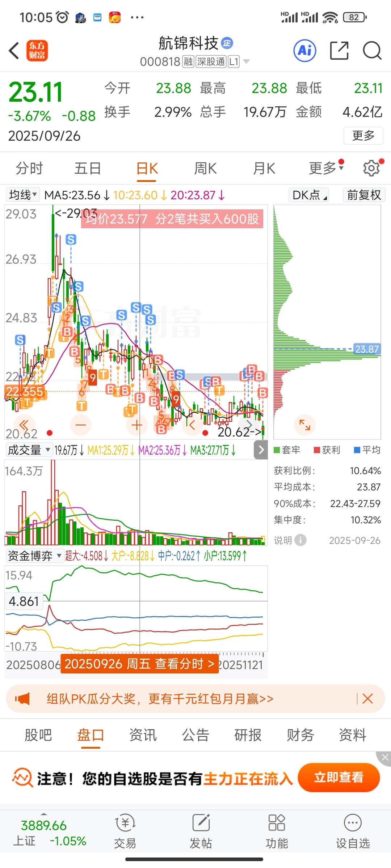Dismiss the 主力流入 notice with X
The width and height of the screenshot is (391, 868).
coord(384,757)
